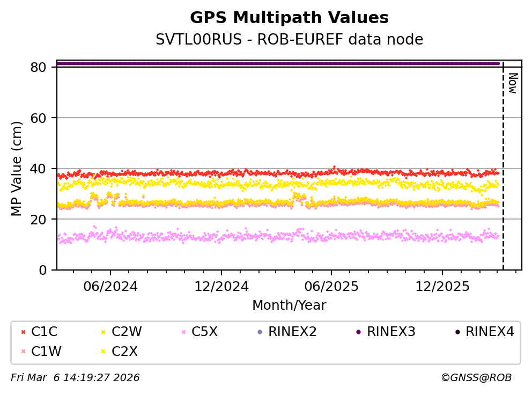
Task: Click the red C1C legend marker
Action: [x=23, y=332]
